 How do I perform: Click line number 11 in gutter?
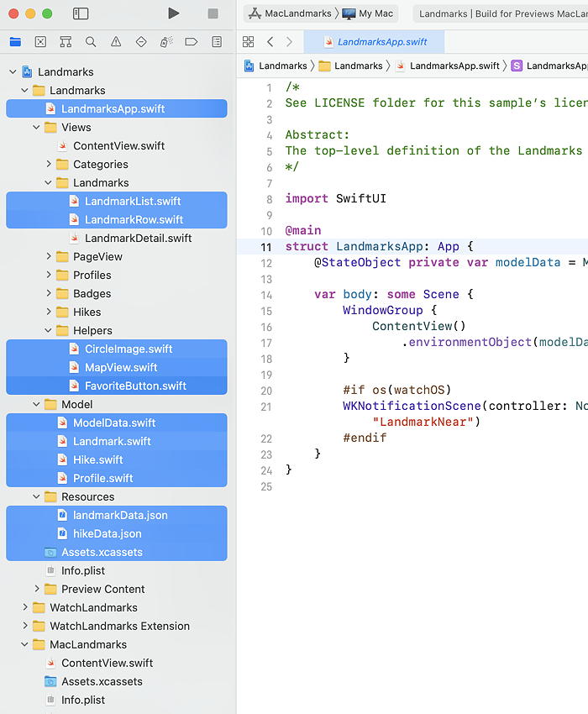(266, 247)
